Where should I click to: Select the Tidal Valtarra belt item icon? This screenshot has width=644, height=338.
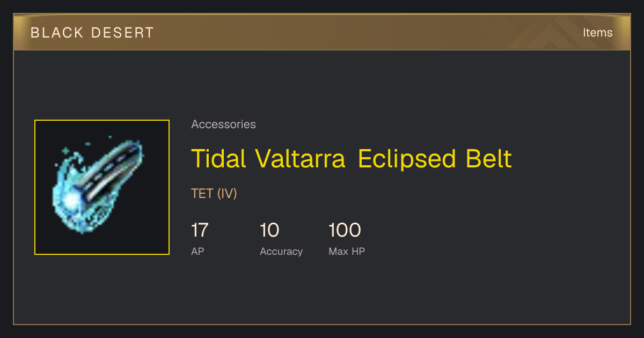click(102, 187)
